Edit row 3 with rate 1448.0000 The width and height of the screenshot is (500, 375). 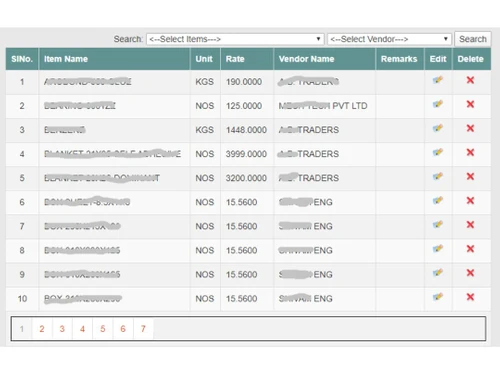click(438, 128)
